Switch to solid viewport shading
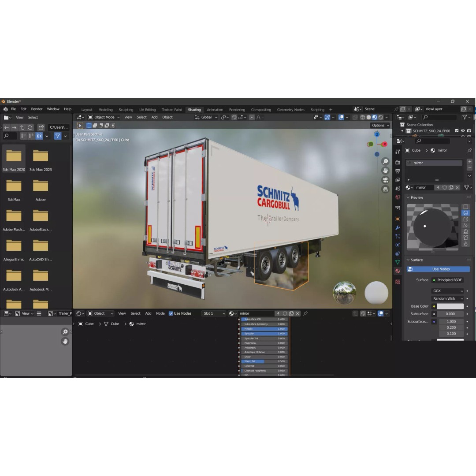The height and width of the screenshot is (476, 476). [368, 117]
